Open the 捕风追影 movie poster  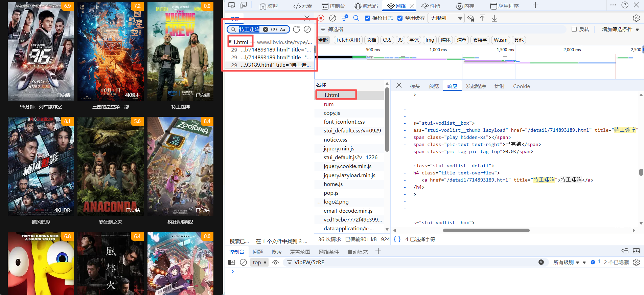[41, 167]
